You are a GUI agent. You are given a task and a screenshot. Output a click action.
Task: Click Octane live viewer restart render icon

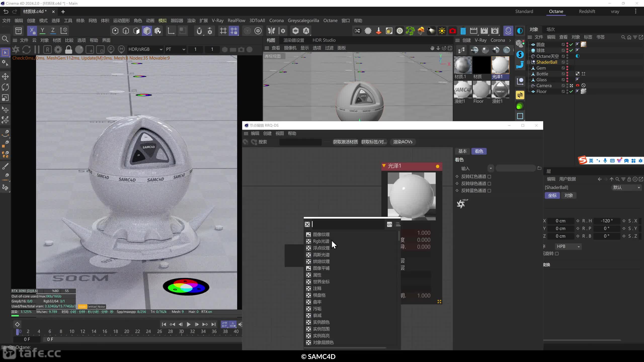click(x=26, y=50)
